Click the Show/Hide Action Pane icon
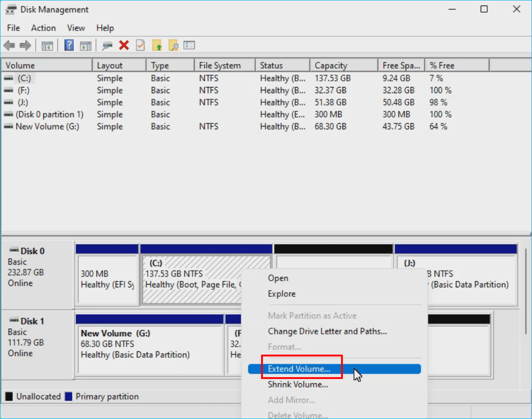 tap(85, 46)
